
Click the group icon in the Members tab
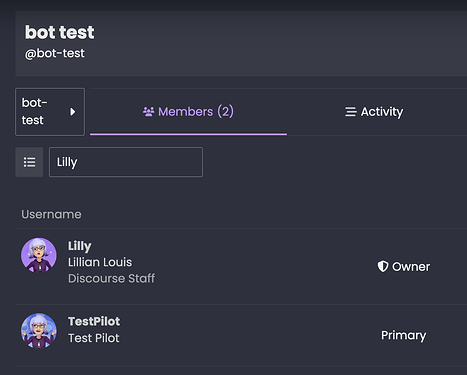pyautogui.click(x=149, y=112)
